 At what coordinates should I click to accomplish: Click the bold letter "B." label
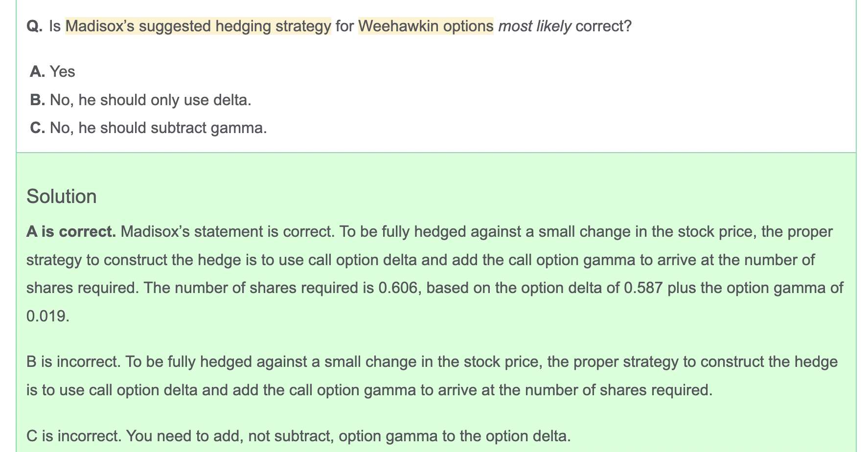[38, 100]
